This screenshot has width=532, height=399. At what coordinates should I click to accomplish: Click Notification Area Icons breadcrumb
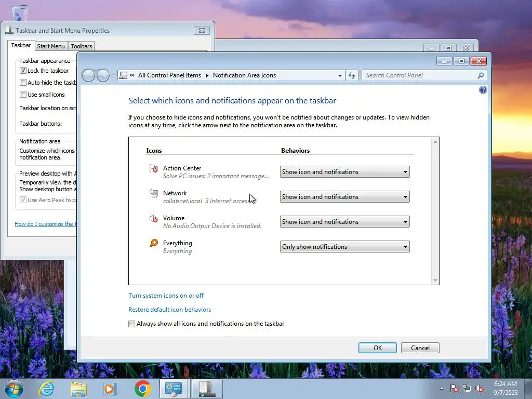(244, 75)
